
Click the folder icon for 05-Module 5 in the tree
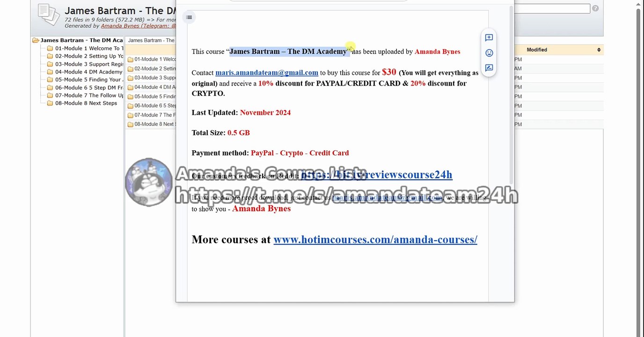[x=50, y=80]
